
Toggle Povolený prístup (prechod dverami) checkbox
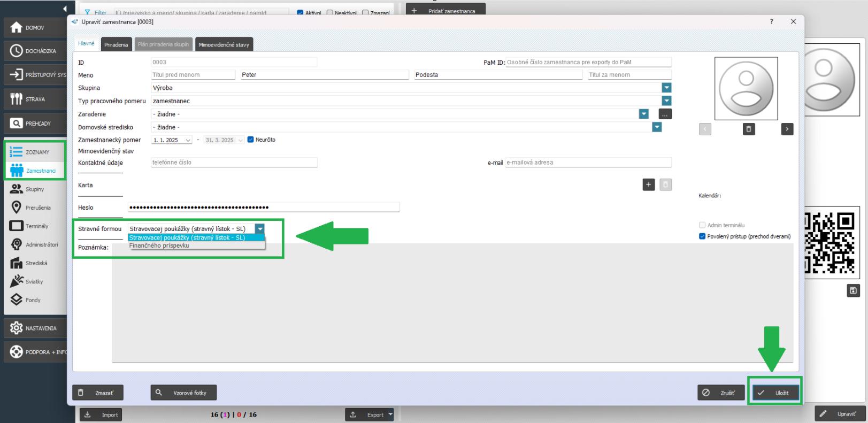(702, 236)
